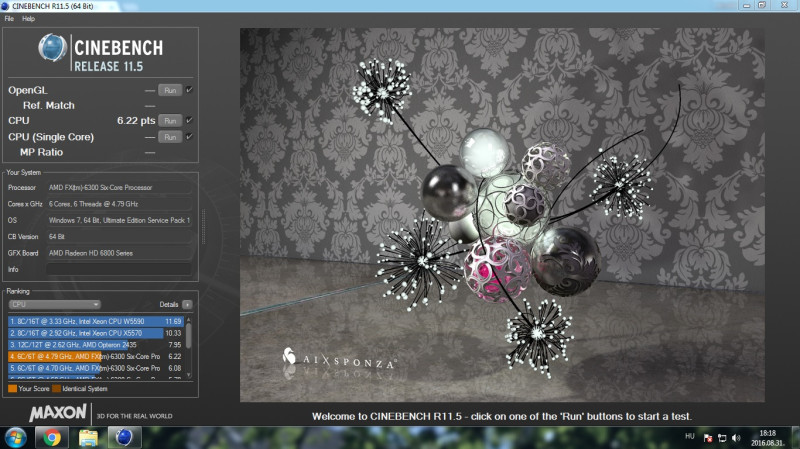Click the Processor value AMD FX-6300 field
This screenshot has height=449, width=800.
[119, 188]
